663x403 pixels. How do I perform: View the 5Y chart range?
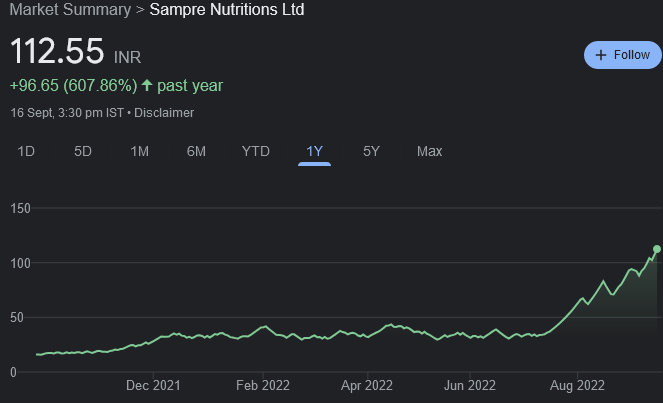(371, 151)
